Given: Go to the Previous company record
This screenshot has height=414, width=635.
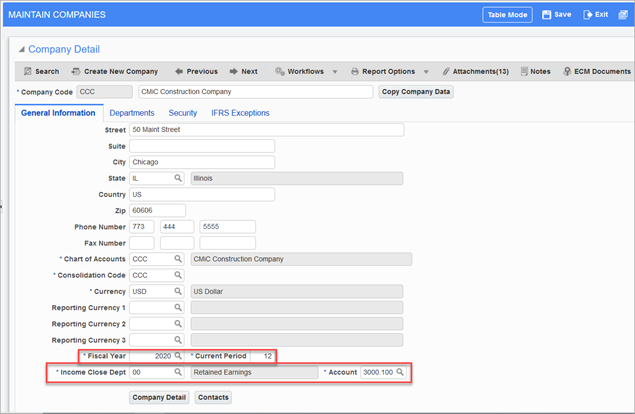Looking at the screenshot, I should pyautogui.click(x=196, y=71).
